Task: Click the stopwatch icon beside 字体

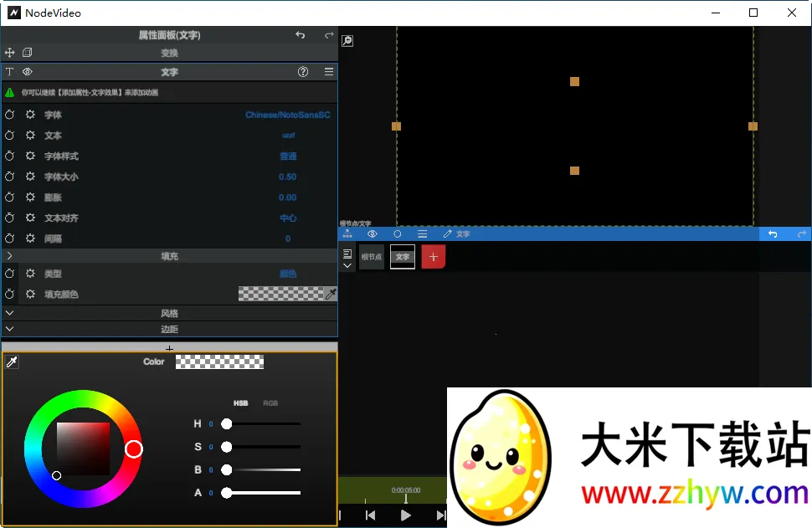Action: [9, 115]
